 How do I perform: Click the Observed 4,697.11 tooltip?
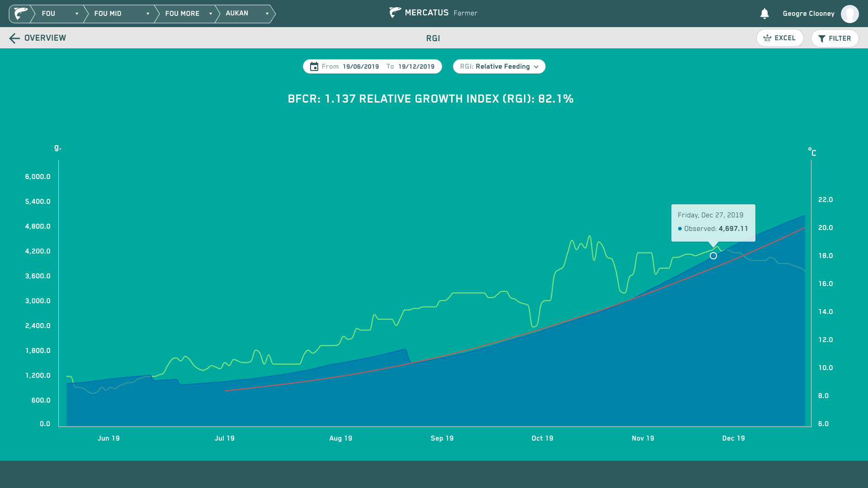713,223
